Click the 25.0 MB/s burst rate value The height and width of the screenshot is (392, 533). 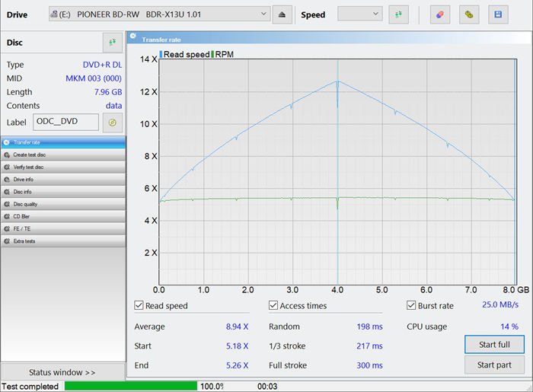(500, 304)
